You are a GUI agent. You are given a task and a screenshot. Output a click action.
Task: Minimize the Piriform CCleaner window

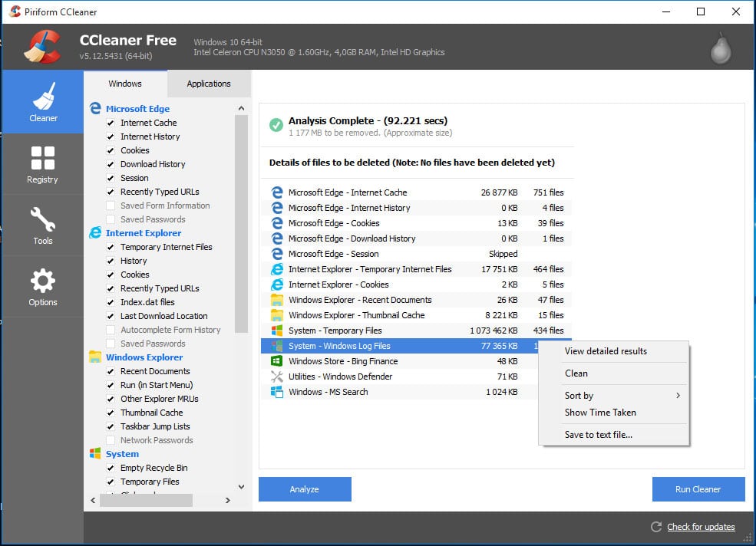point(666,12)
